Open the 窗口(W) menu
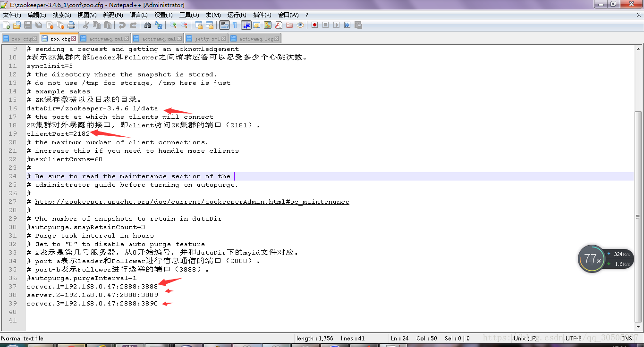Image resolution: width=644 pixels, height=347 pixels. [x=288, y=15]
